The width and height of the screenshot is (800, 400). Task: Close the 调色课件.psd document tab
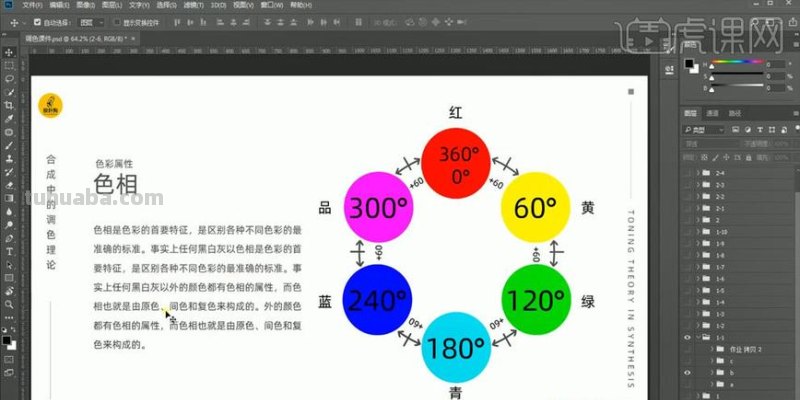tap(133, 38)
